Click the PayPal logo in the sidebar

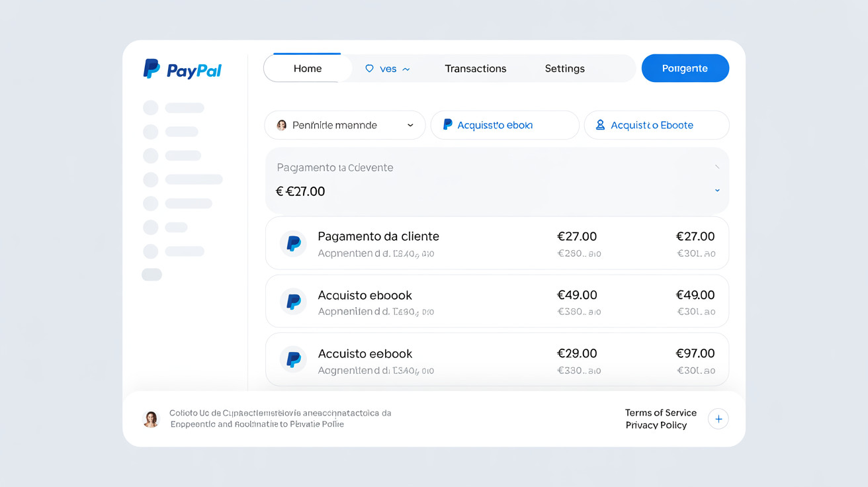click(x=183, y=69)
